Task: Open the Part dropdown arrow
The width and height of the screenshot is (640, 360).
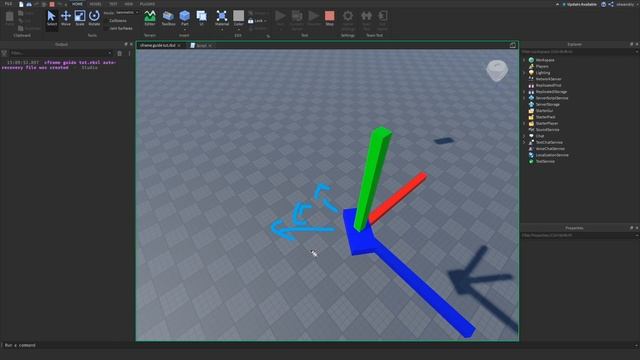Action: point(184,29)
